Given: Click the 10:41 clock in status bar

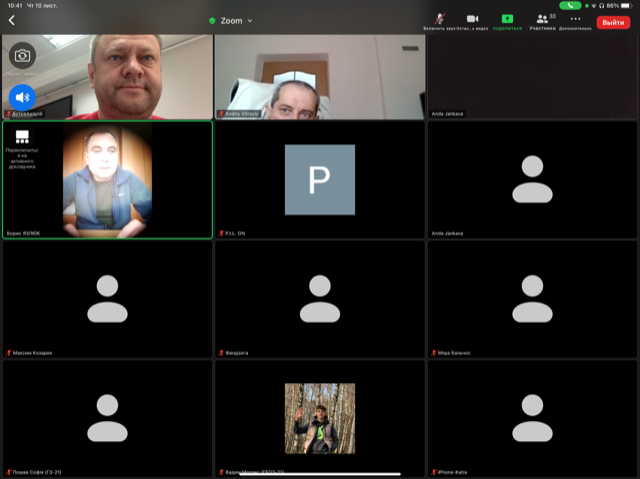Looking at the screenshot, I should coord(15,6).
